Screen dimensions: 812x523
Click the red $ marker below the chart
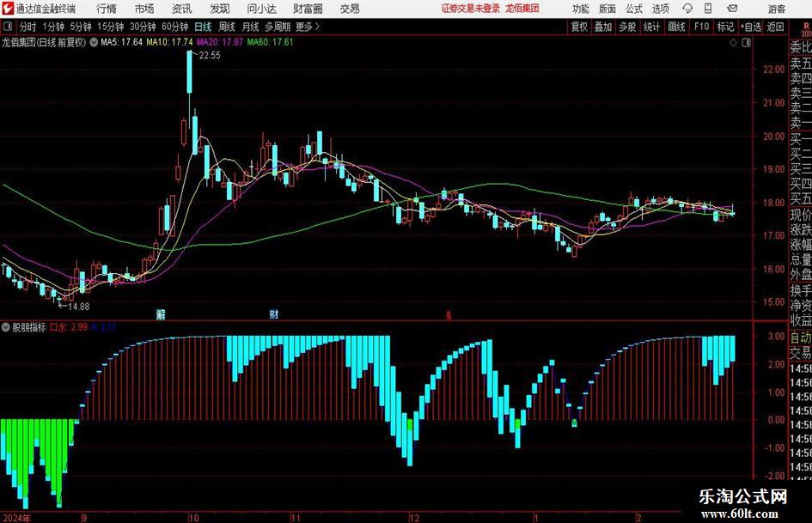(x=449, y=315)
